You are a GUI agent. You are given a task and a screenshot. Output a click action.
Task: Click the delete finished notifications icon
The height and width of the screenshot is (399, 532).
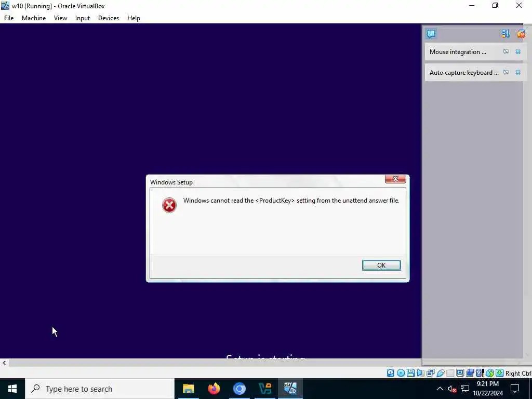click(521, 34)
